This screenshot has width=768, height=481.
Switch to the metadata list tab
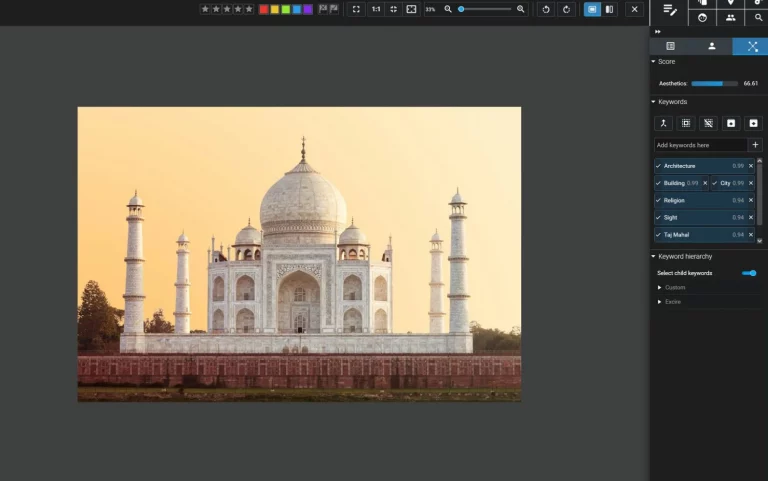671,46
